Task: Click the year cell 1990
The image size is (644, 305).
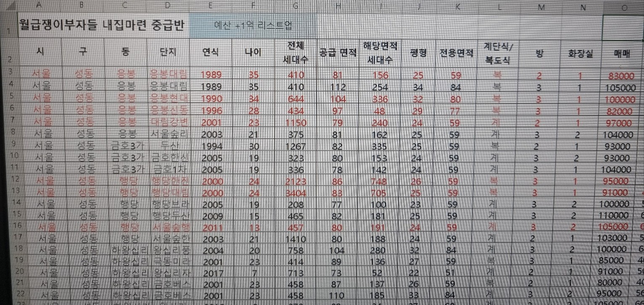Action: pos(211,98)
